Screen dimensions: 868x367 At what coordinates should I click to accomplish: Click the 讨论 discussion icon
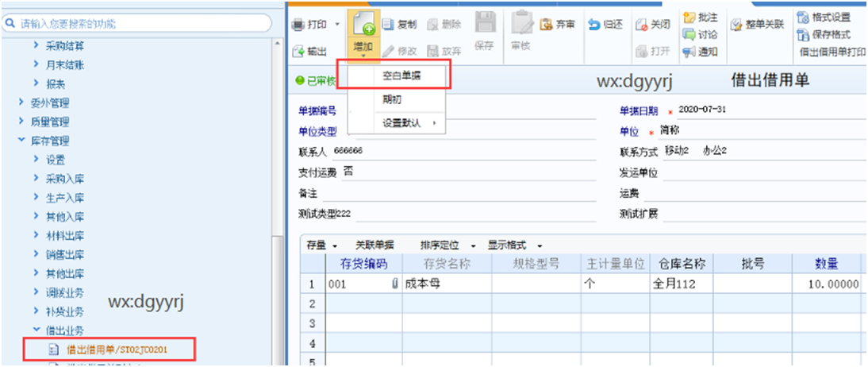(x=689, y=34)
